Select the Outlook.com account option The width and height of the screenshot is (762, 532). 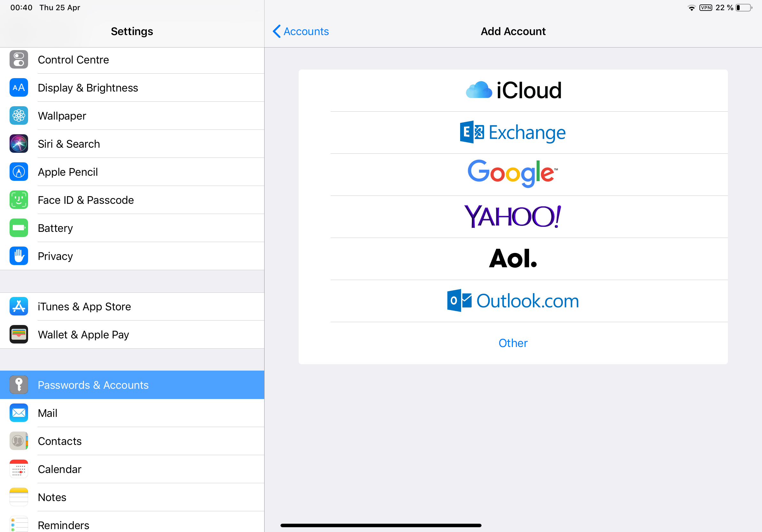pos(514,300)
